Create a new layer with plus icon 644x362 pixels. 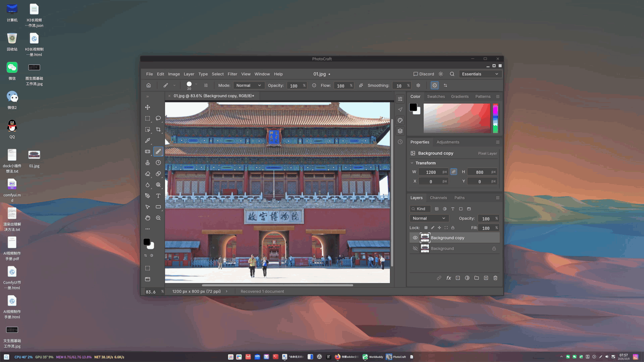pyautogui.click(x=486, y=278)
